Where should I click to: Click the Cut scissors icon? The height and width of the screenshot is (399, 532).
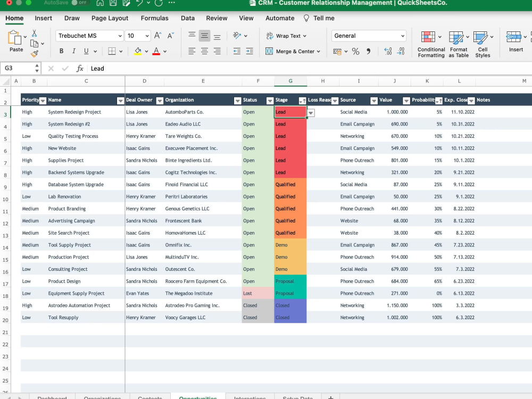[x=34, y=33]
